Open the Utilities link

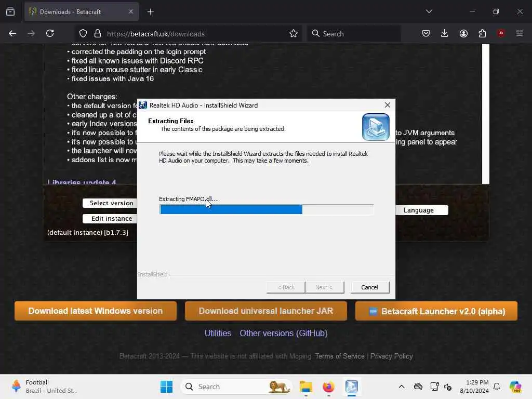(218, 333)
